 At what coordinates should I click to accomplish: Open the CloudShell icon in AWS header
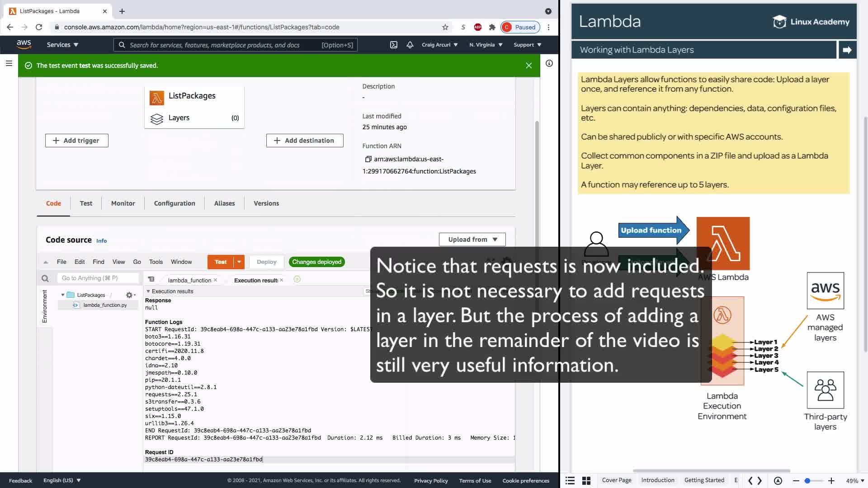tap(394, 45)
